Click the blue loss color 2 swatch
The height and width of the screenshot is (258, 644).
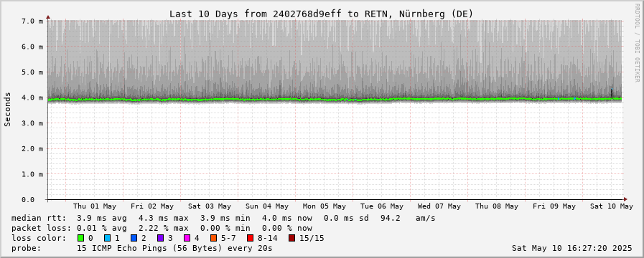(134, 238)
